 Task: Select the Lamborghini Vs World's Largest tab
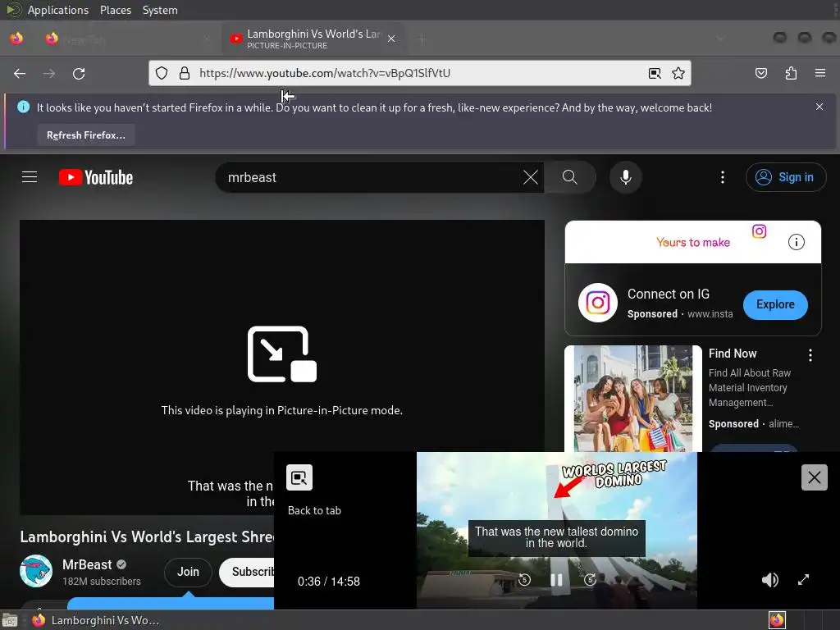(313, 39)
